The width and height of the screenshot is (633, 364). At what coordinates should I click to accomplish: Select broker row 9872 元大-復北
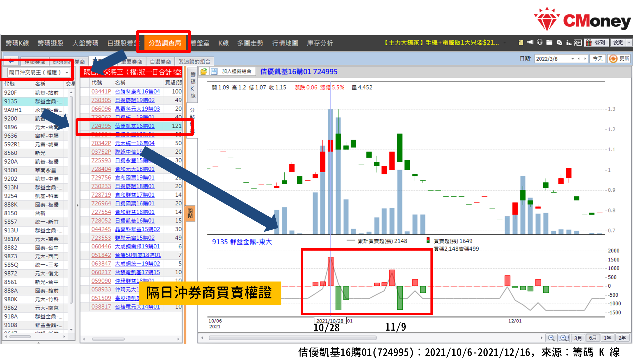click(x=35, y=273)
